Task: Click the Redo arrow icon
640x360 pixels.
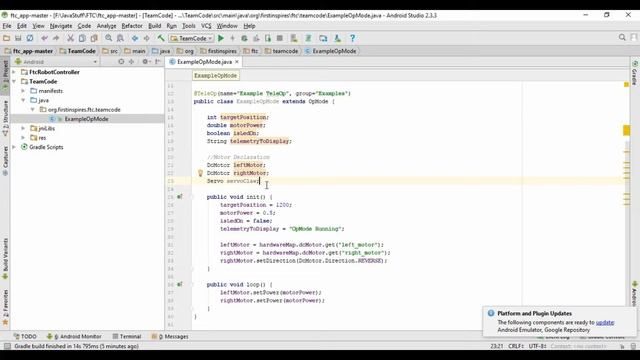Action: [56, 38]
